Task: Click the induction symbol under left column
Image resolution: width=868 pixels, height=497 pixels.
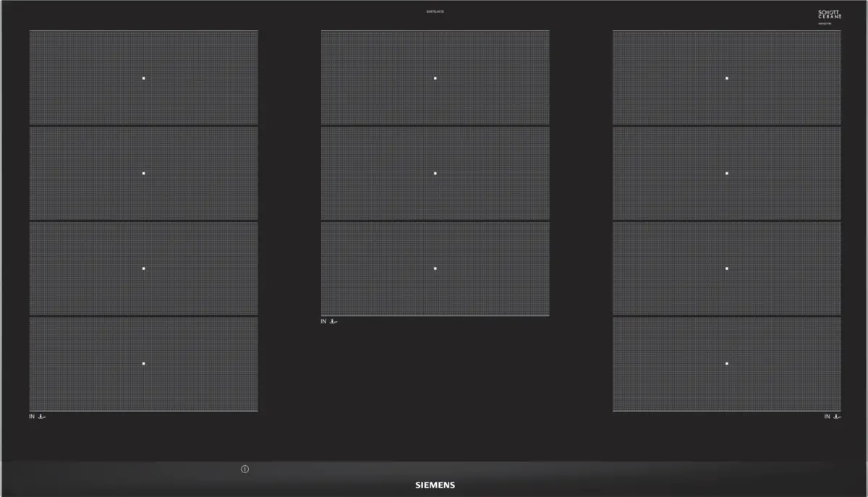Action: (x=40, y=417)
